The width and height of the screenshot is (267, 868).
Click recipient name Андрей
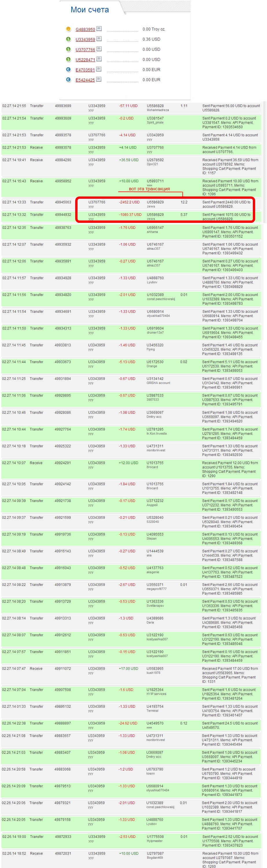(152, 505)
